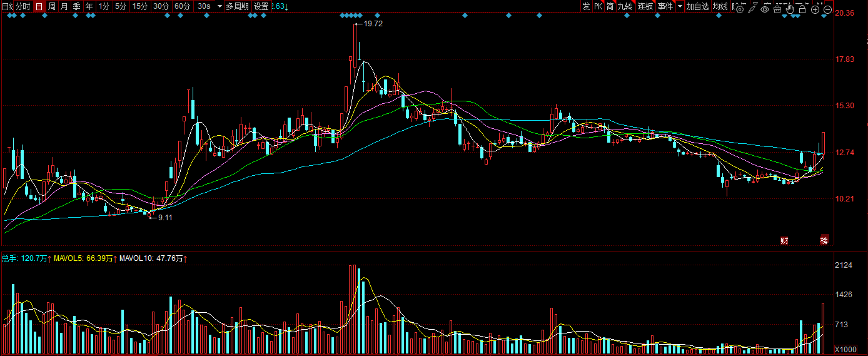This screenshot has height=356, width=868.
Task: Open the 事件 events button
Action: [x=665, y=6]
